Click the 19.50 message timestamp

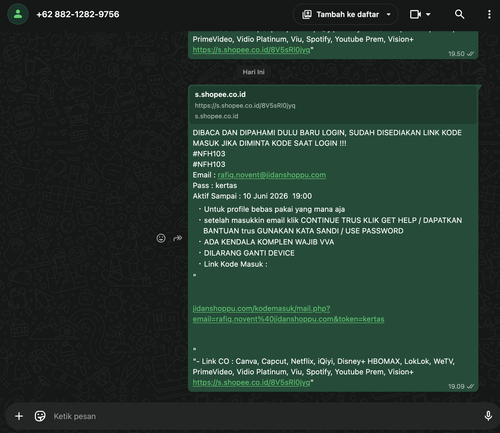pos(456,54)
